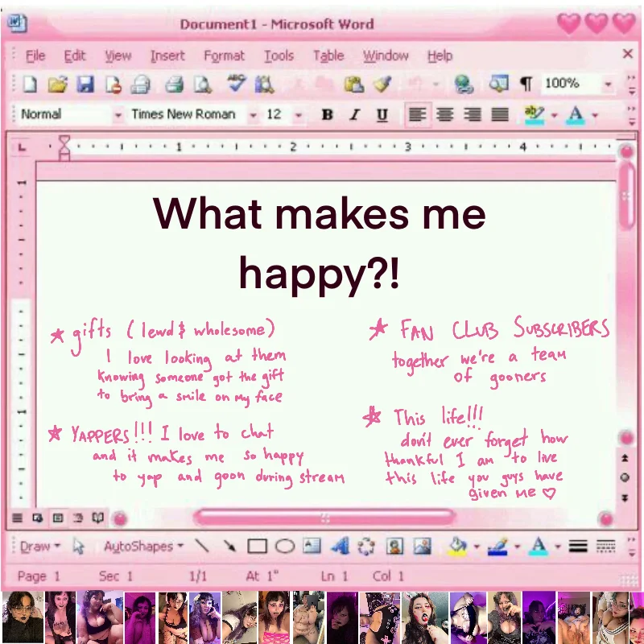Create a new blank document

(x=29, y=84)
